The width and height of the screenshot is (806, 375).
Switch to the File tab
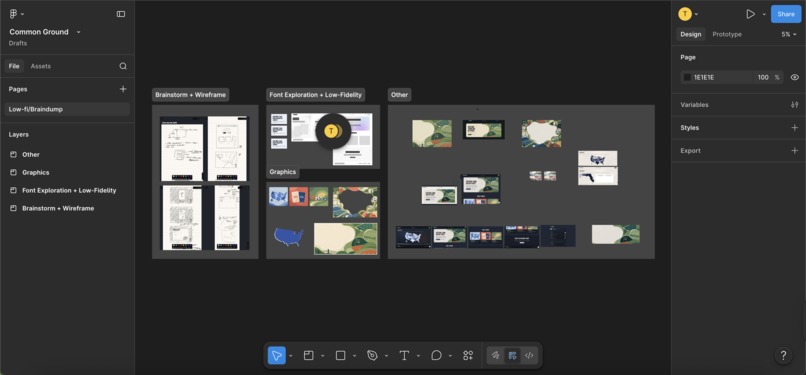coord(14,66)
